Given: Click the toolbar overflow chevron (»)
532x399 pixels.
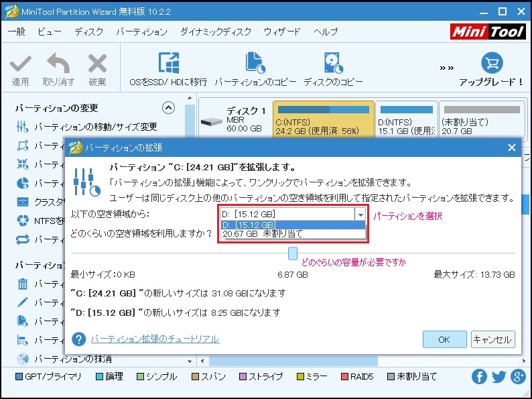Looking at the screenshot, I should tap(447, 68).
